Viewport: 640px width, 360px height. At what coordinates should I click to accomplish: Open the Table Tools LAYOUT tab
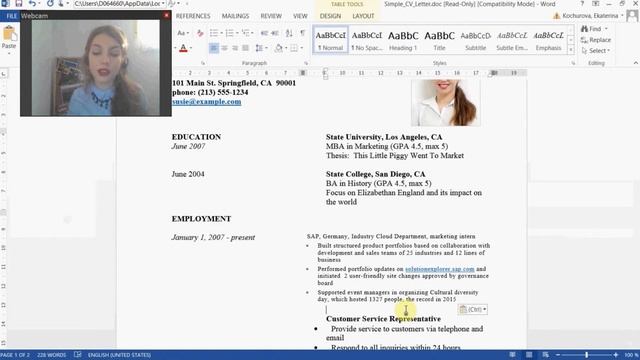(363, 16)
